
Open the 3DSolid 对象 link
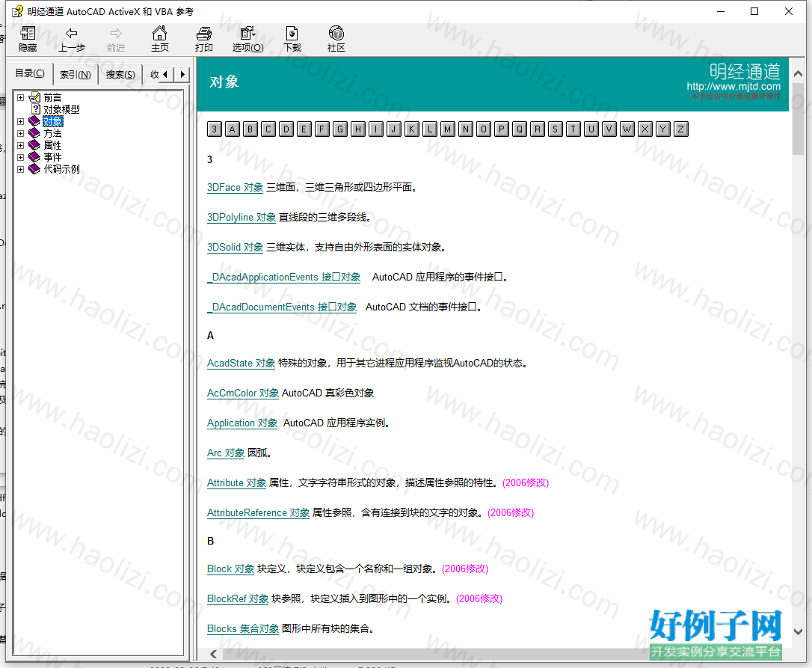pos(235,247)
